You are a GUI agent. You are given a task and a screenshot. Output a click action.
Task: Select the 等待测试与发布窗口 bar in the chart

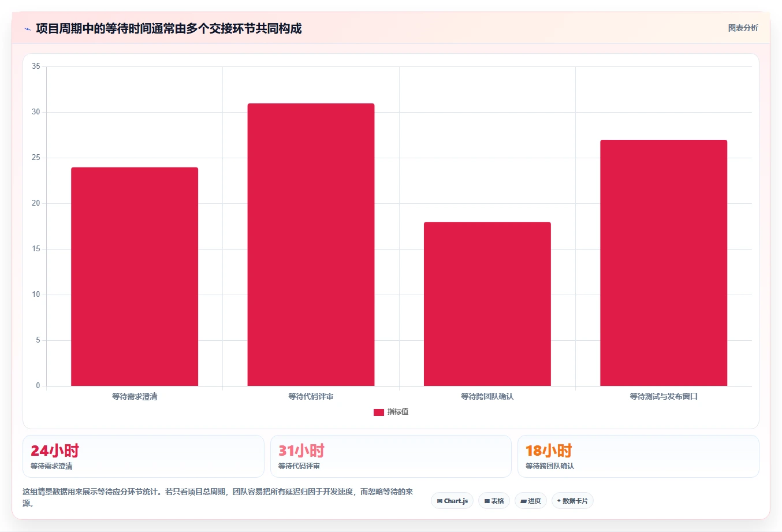click(x=664, y=263)
